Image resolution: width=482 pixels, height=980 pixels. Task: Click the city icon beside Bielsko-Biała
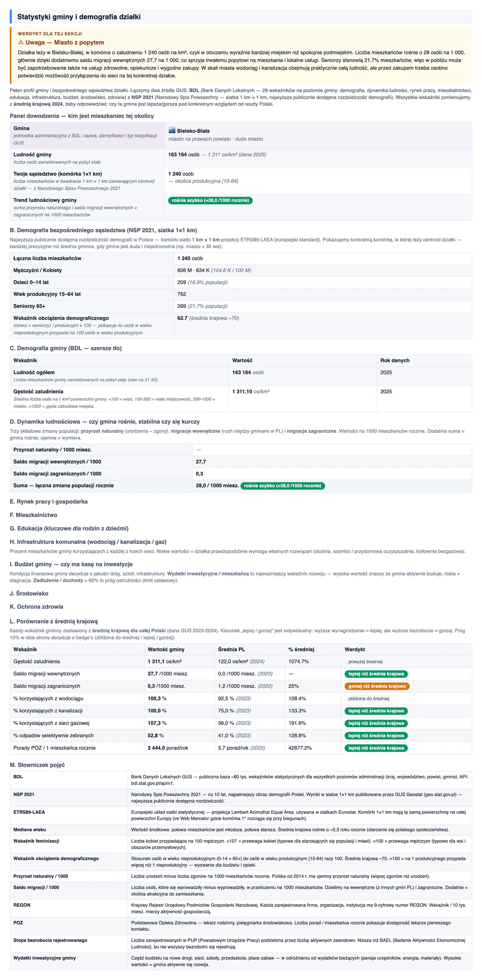172,131
